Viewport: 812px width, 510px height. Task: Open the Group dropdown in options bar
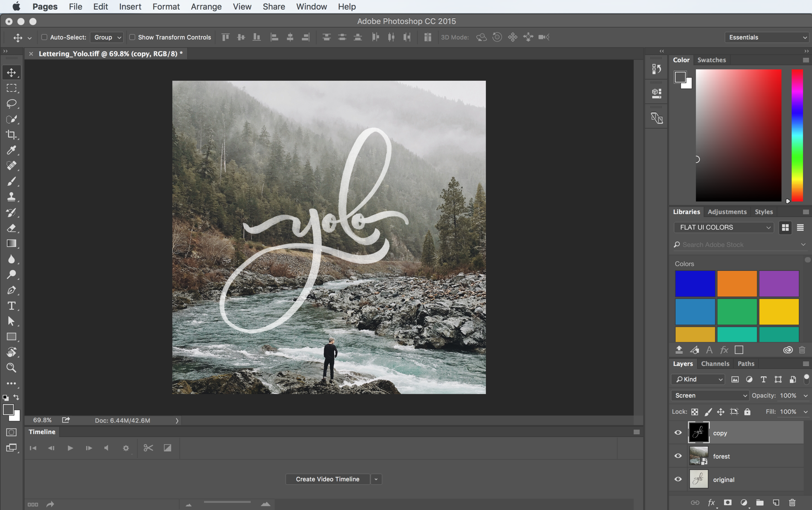point(106,37)
